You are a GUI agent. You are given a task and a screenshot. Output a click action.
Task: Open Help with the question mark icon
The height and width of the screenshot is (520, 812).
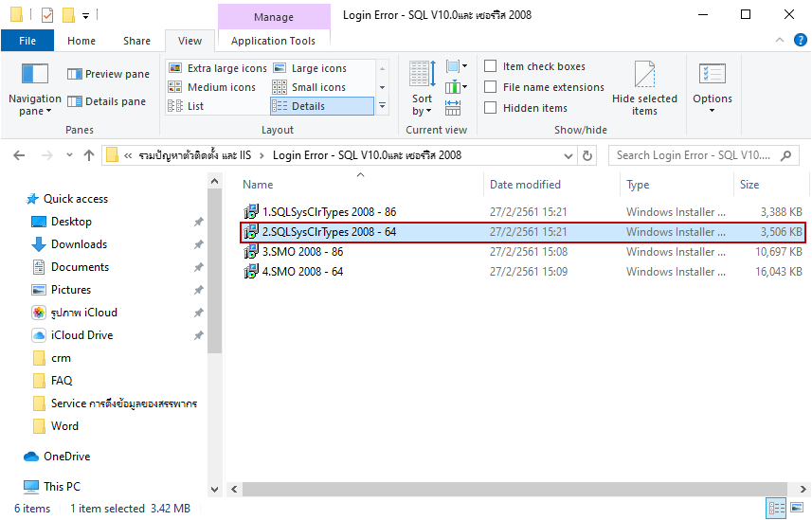(801, 40)
